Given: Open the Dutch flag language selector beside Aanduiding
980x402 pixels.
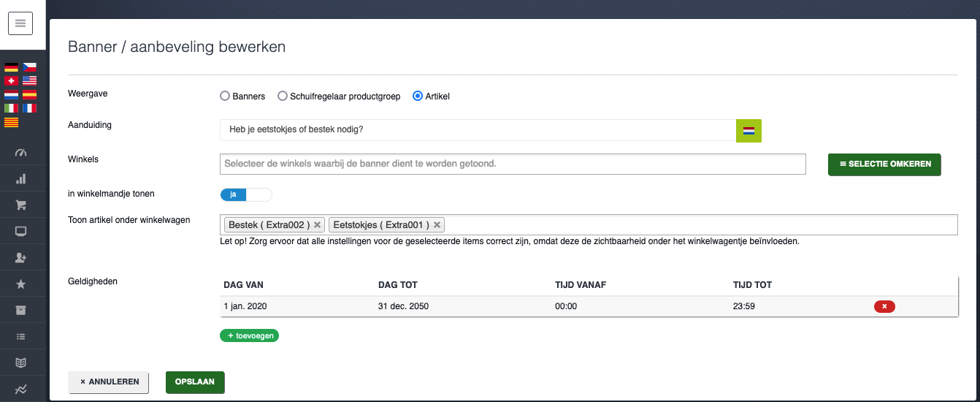Looking at the screenshot, I should pos(749,130).
